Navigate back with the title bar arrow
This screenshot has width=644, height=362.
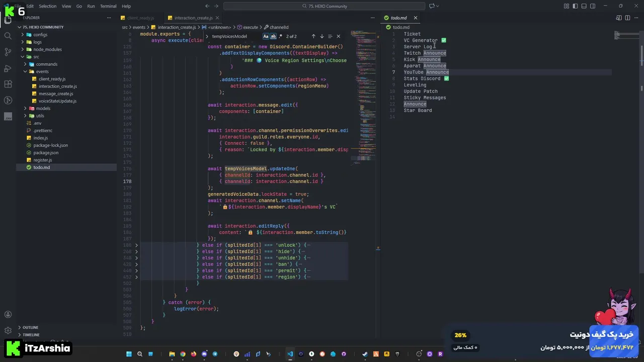tap(208, 6)
